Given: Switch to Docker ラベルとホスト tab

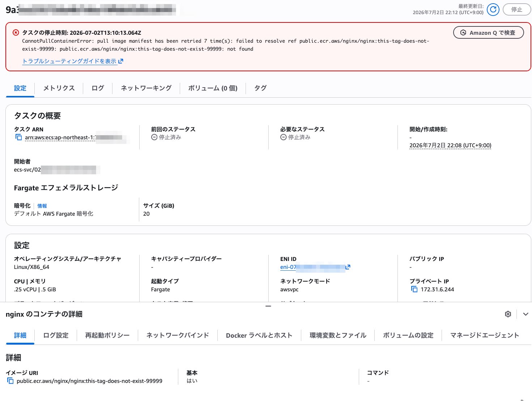Looking at the screenshot, I should [259, 335].
